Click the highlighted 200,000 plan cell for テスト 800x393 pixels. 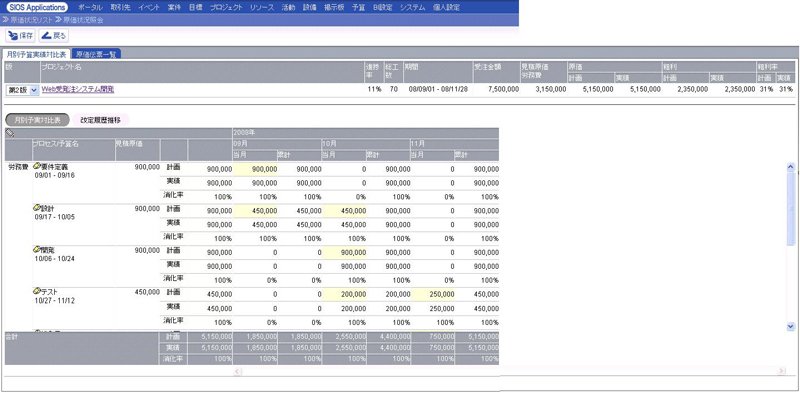(x=344, y=294)
